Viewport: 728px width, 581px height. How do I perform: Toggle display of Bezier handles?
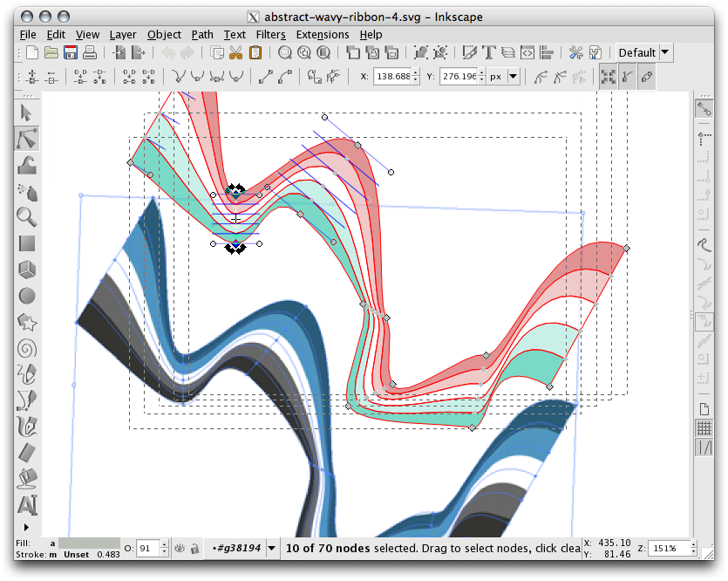626,76
